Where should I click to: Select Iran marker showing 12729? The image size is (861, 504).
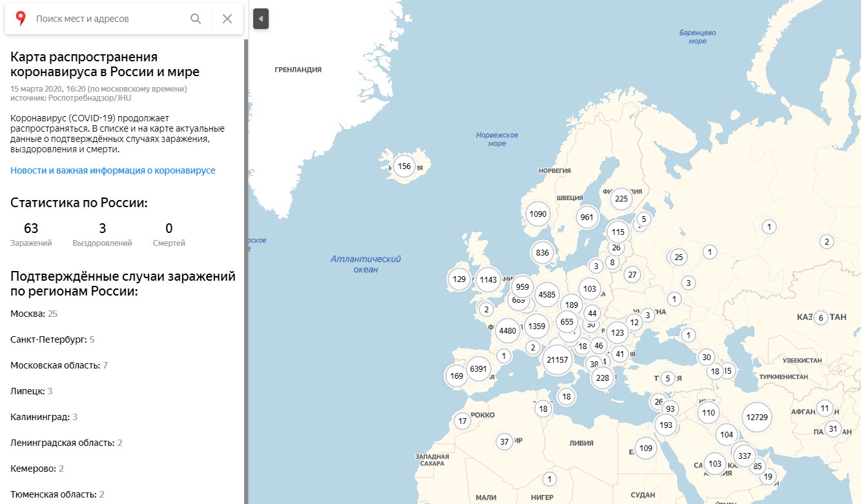pos(757,417)
